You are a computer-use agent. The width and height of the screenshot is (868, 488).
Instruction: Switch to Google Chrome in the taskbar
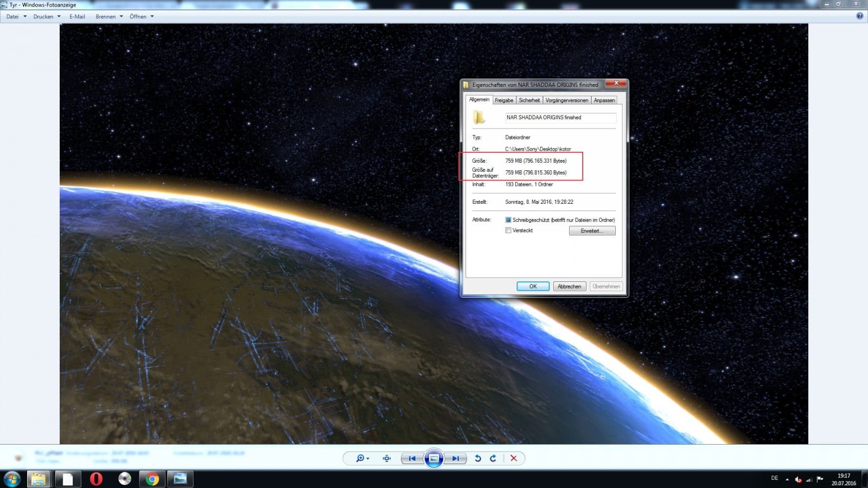point(152,479)
